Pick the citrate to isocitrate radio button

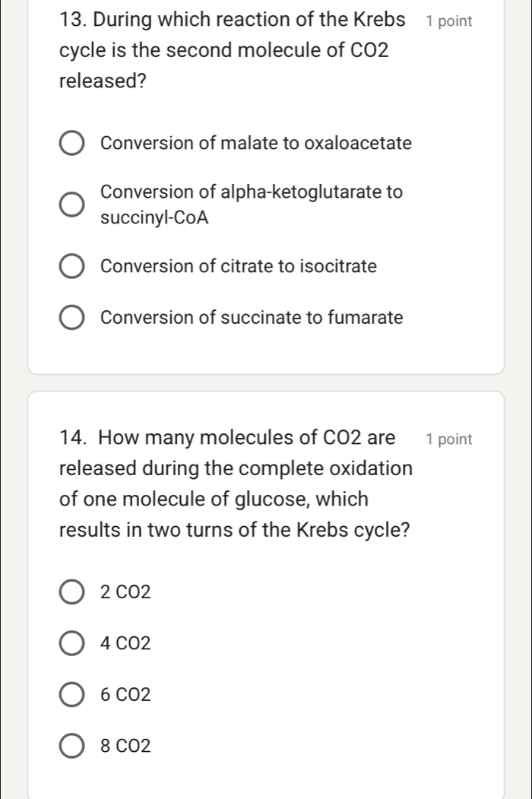pyautogui.click(x=72, y=267)
